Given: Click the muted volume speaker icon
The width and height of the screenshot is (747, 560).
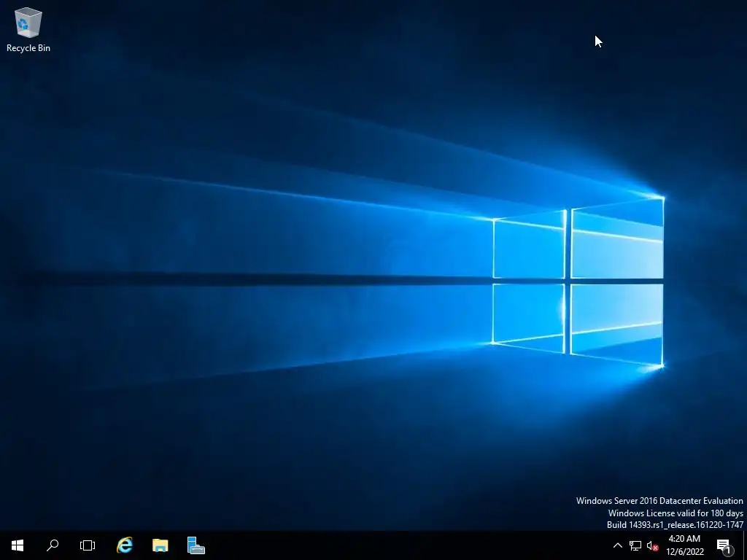Looking at the screenshot, I should (652, 545).
